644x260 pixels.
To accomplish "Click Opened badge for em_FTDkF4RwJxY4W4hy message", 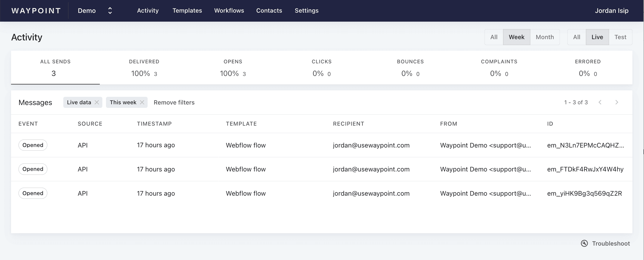I will pyautogui.click(x=33, y=169).
